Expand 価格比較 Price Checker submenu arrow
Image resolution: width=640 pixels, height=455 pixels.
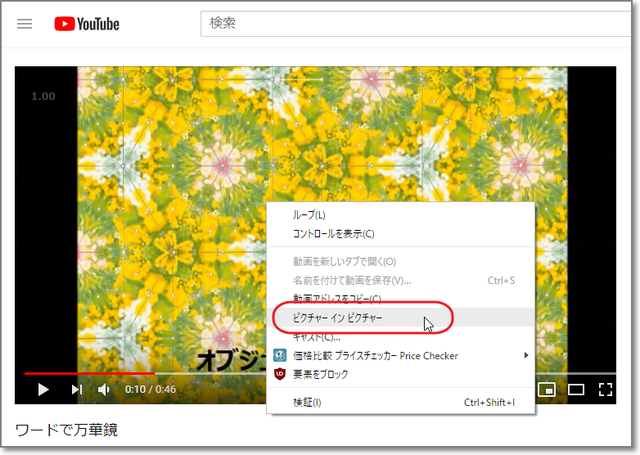tap(526, 355)
